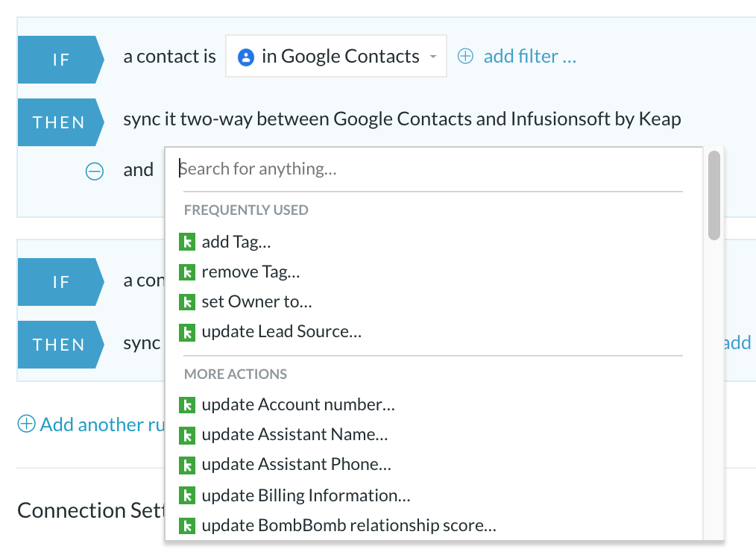Click the Google Contacts person icon
Image resolution: width=756 pixels, height=558 pixels.
pos(246,57)
